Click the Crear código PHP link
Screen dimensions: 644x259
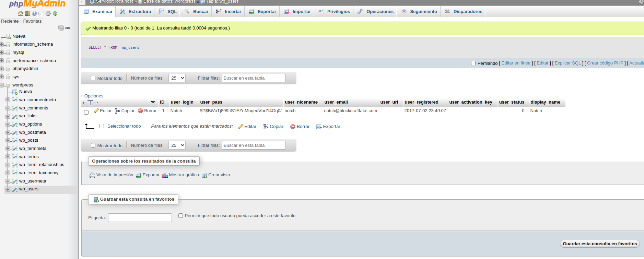coord(605,63)
